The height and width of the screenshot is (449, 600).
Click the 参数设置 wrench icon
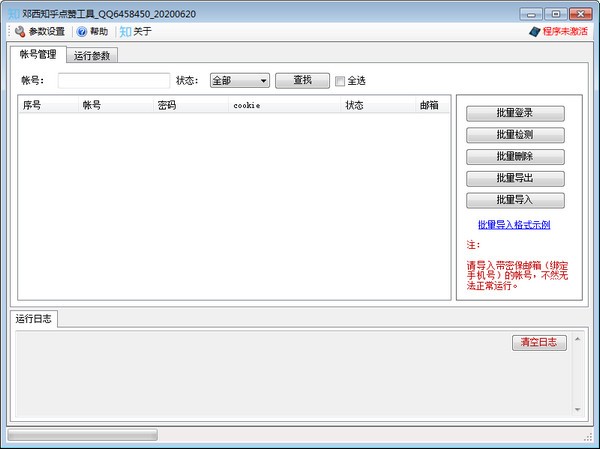point(20,31)
